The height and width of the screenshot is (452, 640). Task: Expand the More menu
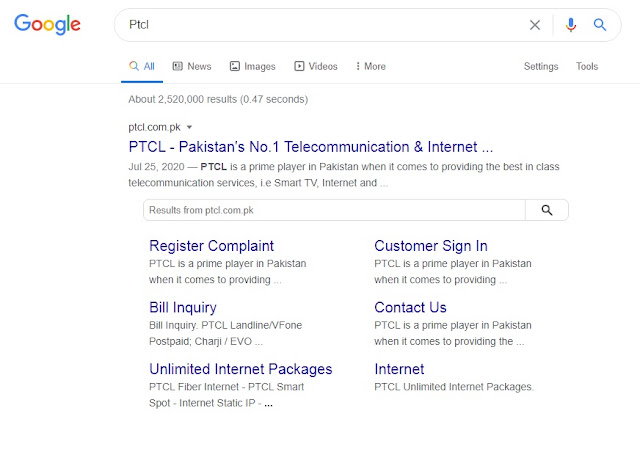(x=371, y=66)
